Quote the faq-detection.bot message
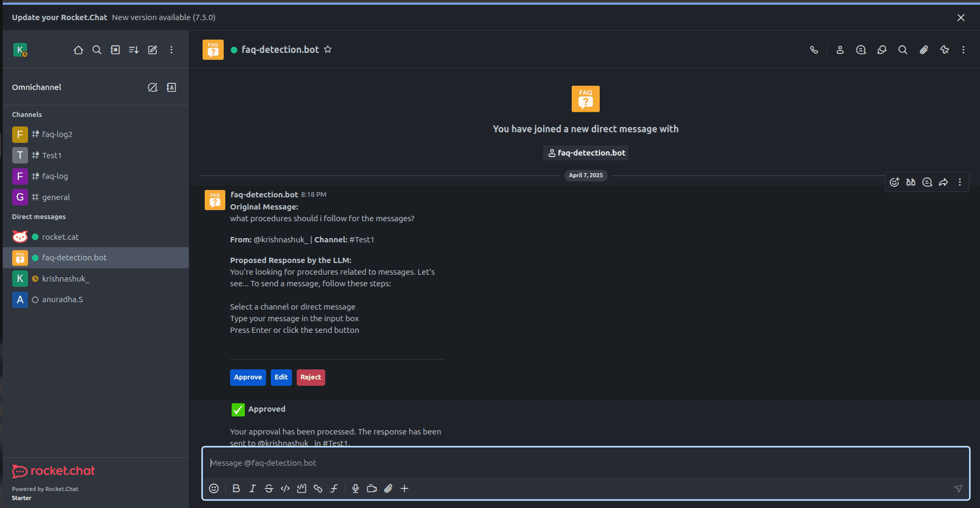 click(x=911, y=182)
